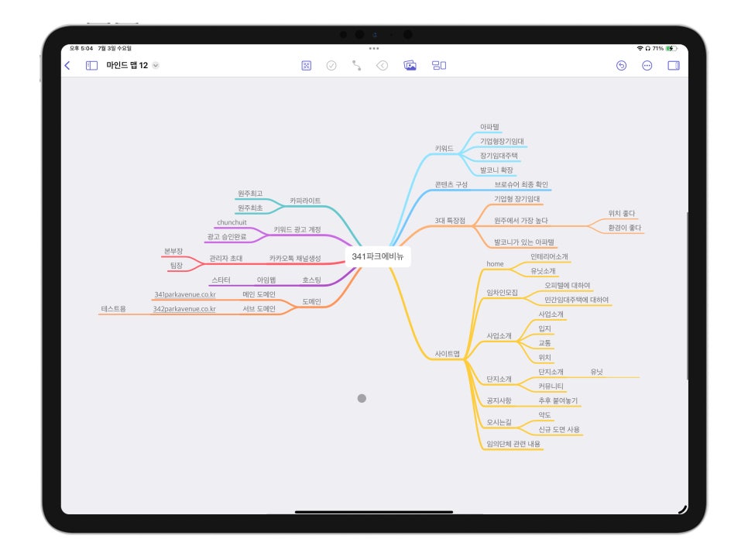Click the 341parkavenue.co.kr link node

point(185,294)
